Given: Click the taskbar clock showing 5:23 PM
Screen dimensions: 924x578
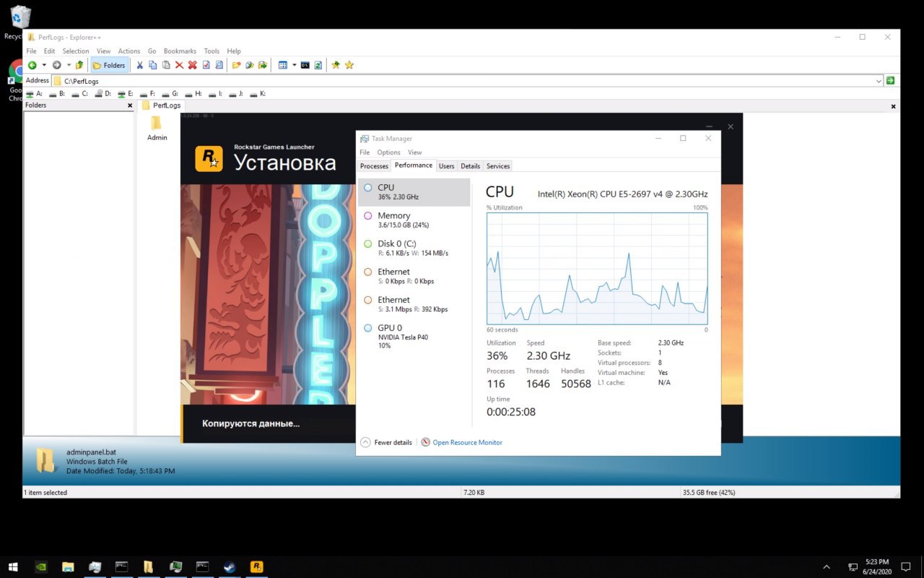Looking at the screenshot, I should click(879, 567).
